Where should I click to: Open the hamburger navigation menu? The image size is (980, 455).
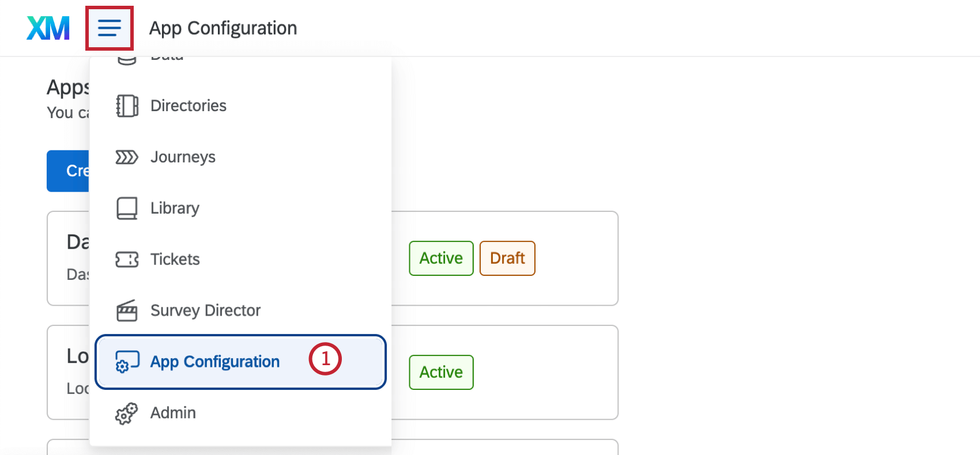click(x=109, y=27)
